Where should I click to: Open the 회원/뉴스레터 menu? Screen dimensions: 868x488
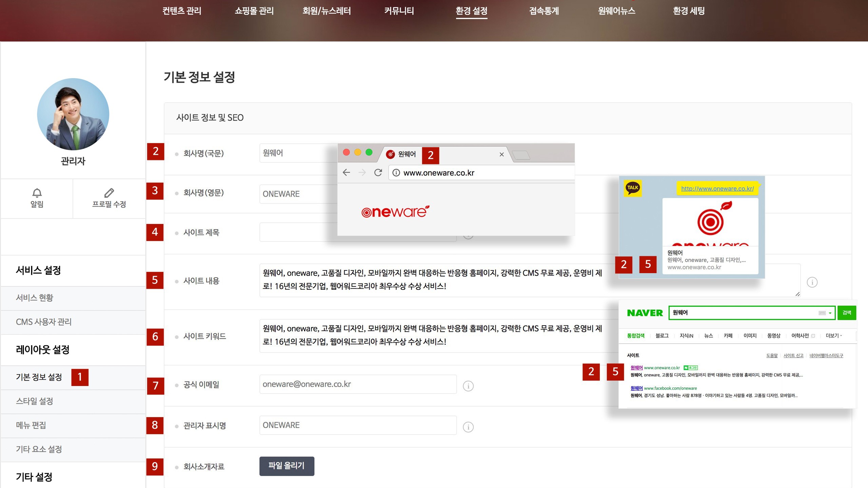point(327,11)
